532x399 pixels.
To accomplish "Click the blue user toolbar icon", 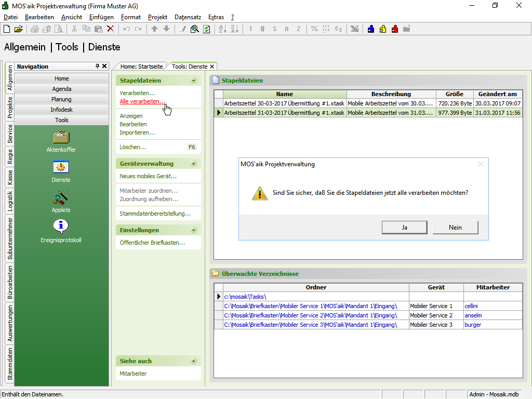I will 371,29.
